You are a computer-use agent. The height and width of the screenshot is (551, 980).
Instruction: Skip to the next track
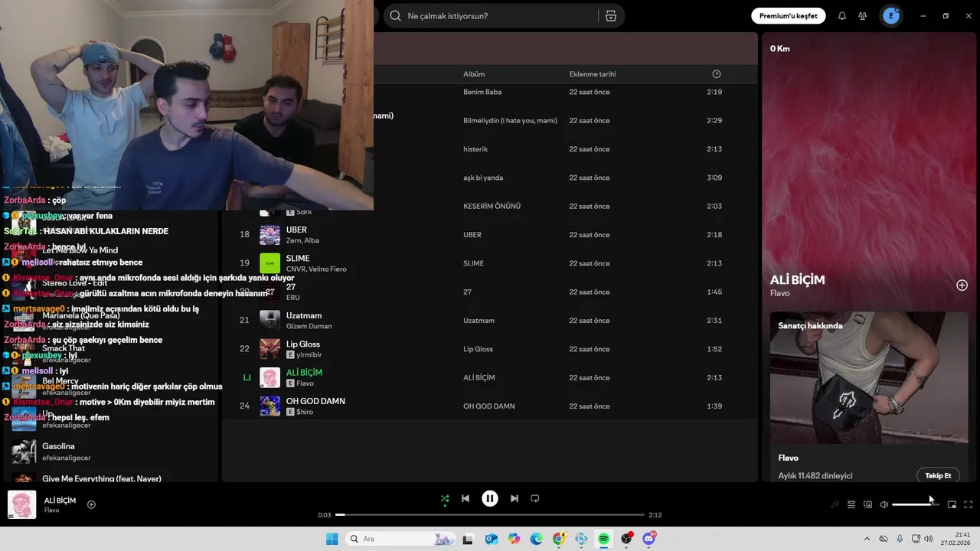(514, 498)
